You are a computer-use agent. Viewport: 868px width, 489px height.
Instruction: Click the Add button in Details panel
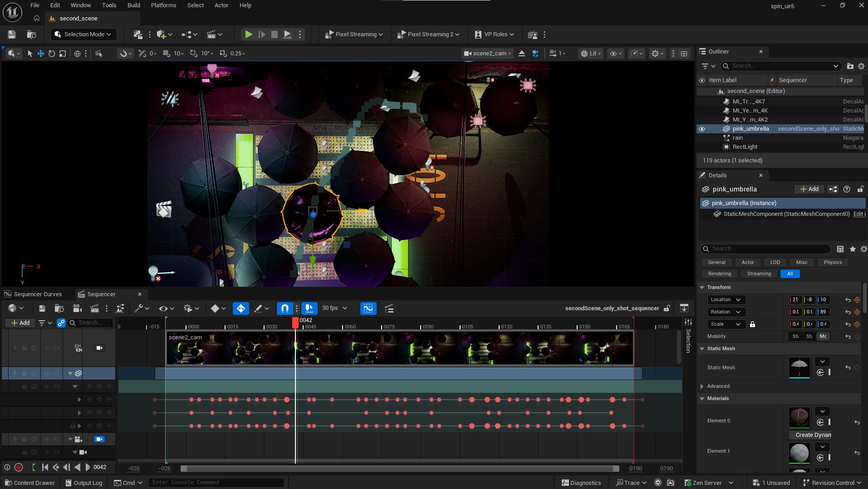pos(809,189)
